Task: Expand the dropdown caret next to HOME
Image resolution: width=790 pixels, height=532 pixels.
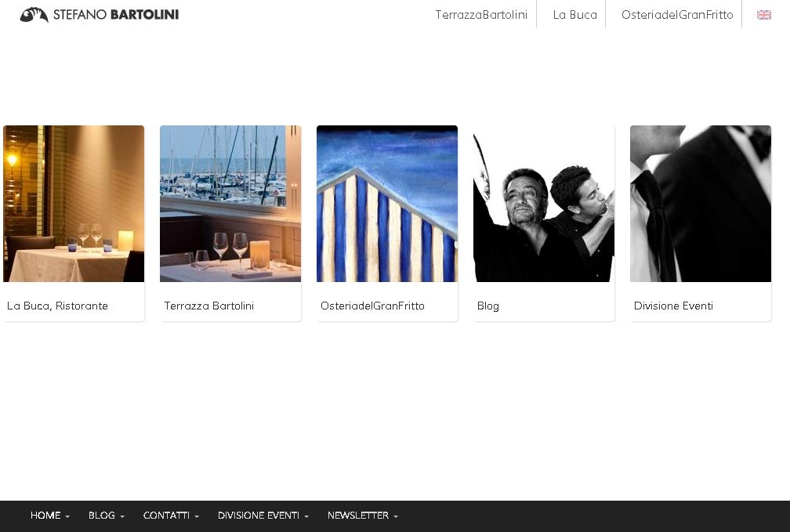Action: pos(67,516)
